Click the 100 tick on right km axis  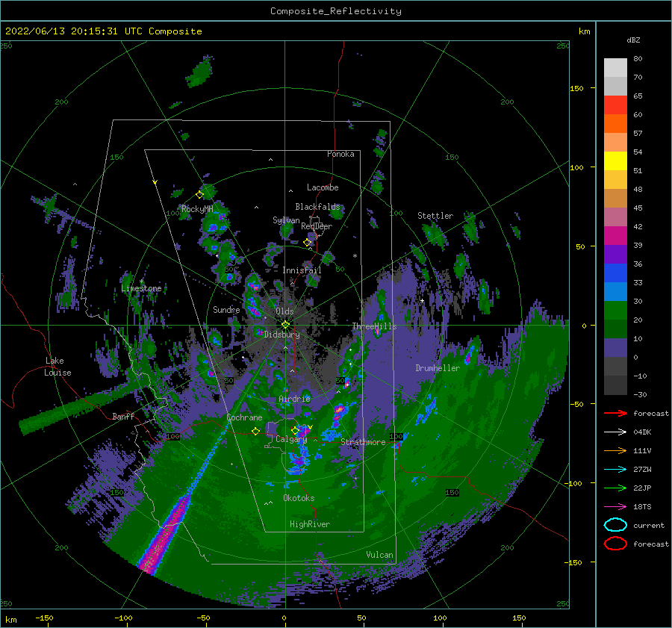point(576,167)
